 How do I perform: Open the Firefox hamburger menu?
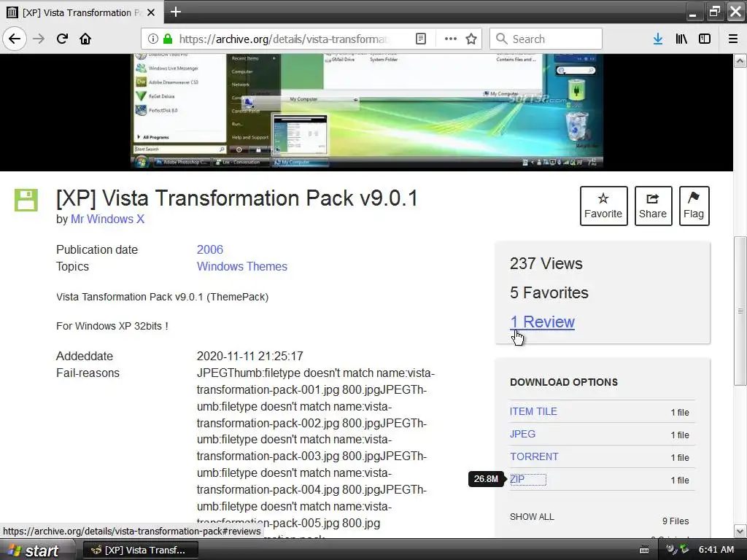[733, 39]
